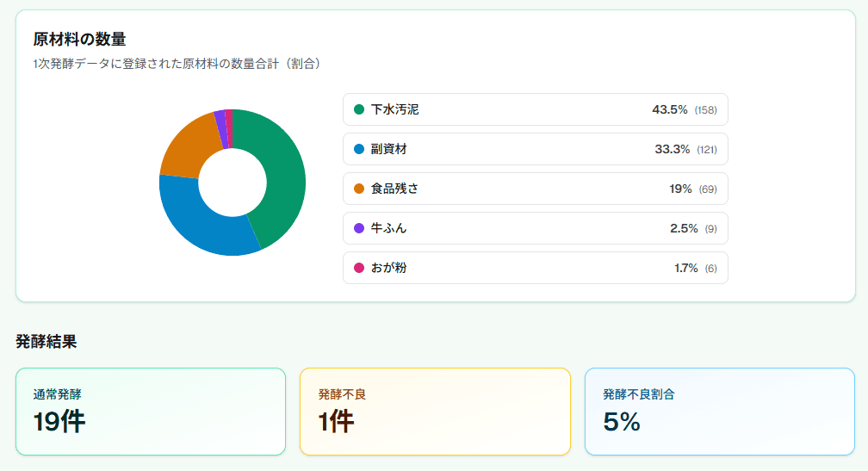Open the 発酵不良割合 5% card
The width and height of the screenshot is (868, 471).
point(720,412)
